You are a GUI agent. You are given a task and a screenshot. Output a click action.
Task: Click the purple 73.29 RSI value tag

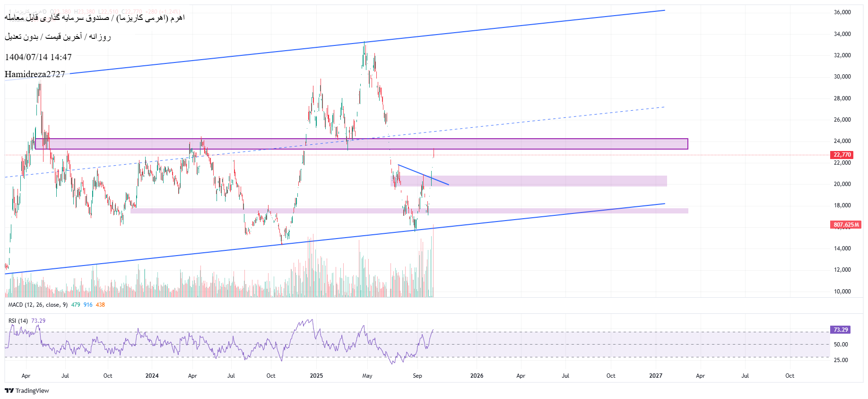tap(840, 330)
